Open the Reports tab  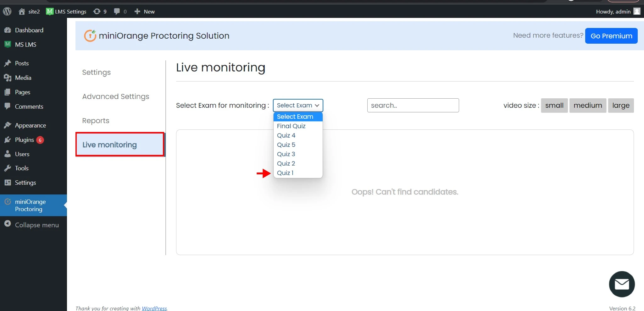[x=96, y=121]
